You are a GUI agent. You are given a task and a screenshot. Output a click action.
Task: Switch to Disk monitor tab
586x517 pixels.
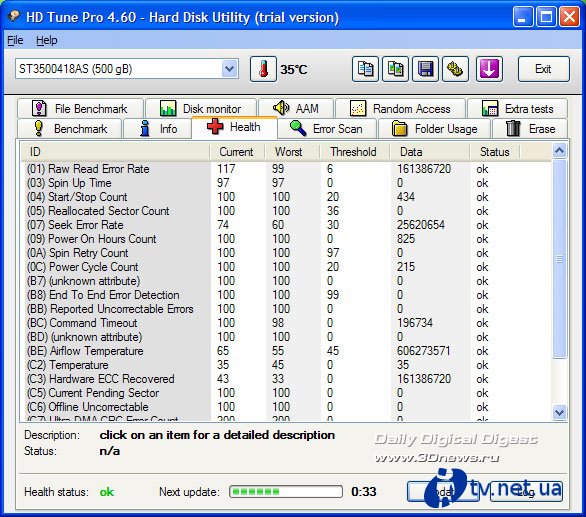click(x=201, y=109)
